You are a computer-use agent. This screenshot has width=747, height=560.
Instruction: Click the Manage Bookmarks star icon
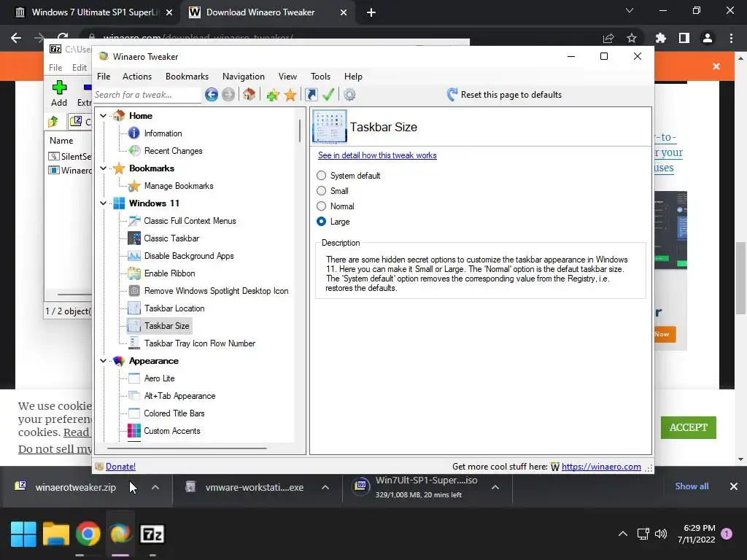coord(134,186)
